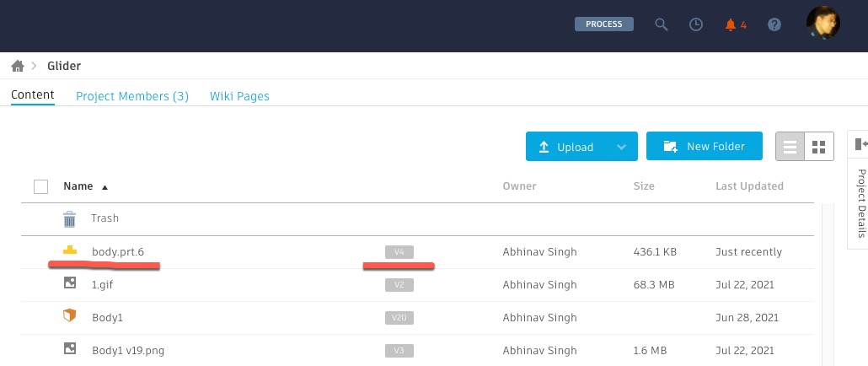Tick the select-all checkbox
Image resolution: width=868 pixels, height=366 pixels.
[41, 186]
